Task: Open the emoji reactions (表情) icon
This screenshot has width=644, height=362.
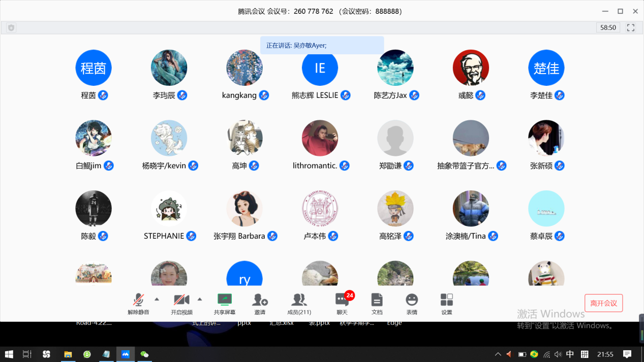Action: [x=412, y=300]
